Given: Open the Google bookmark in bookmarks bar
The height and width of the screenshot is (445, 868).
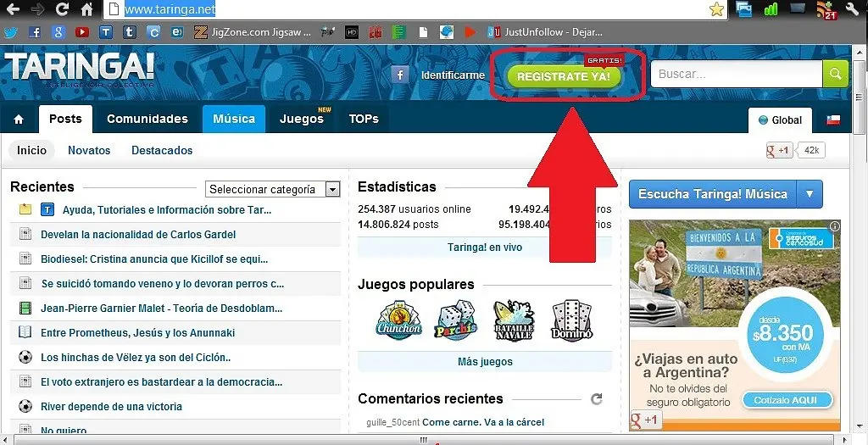Looking at the screenshot, I should pos(58,33).
